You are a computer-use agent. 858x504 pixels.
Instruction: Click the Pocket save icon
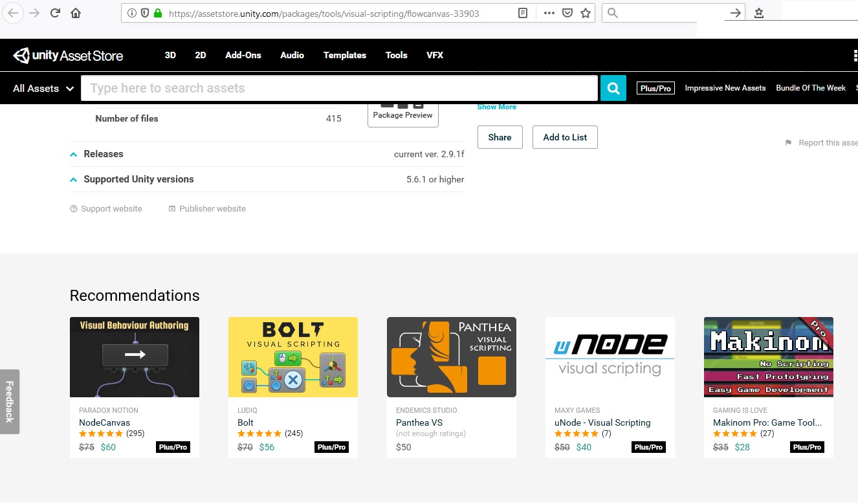567,13
